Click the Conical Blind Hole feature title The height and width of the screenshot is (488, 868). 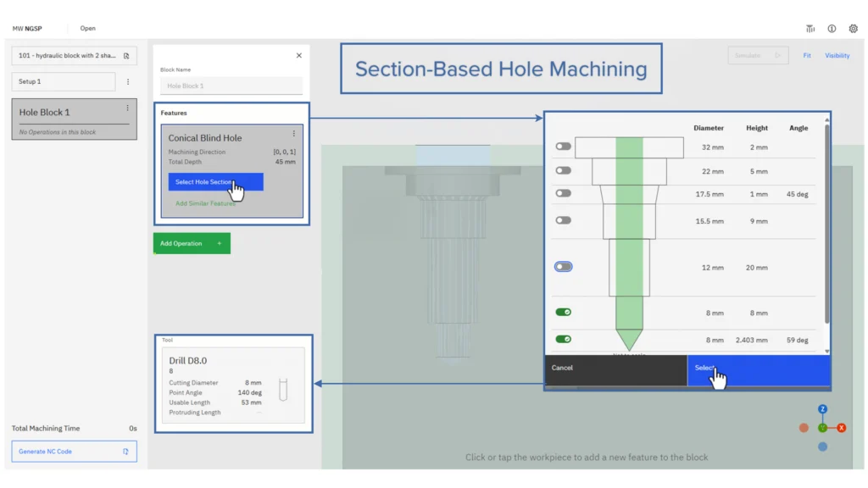205,138
